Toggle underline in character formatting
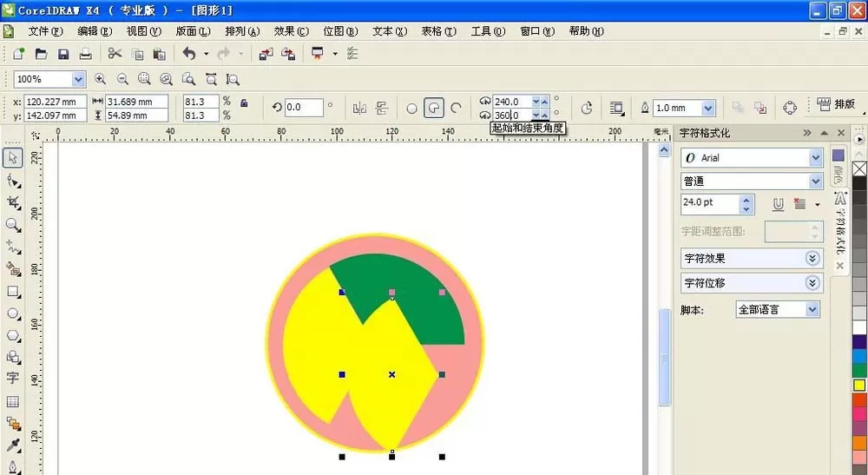Image resolution: width=868 pixels, height=475 pixels. click(778, 204)
